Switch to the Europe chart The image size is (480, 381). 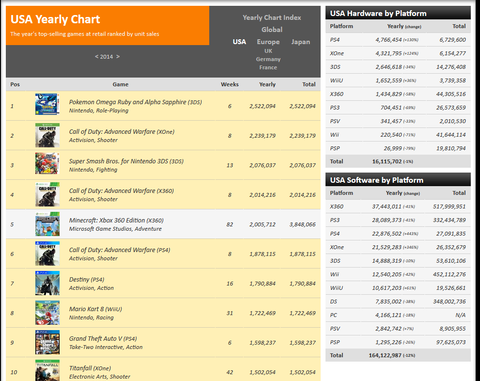pyautogui.click(x=268, y=42)
